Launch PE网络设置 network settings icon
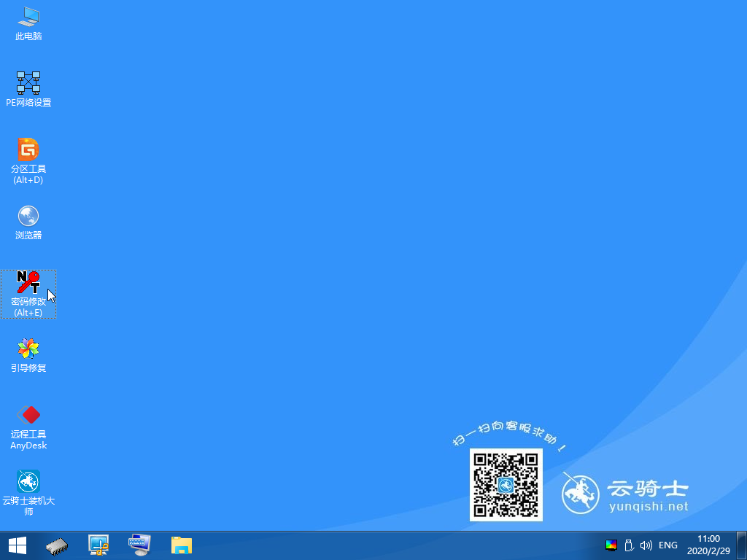Image resolution: width=747 pixels, height=560 pixels. (x=28, y=90)
